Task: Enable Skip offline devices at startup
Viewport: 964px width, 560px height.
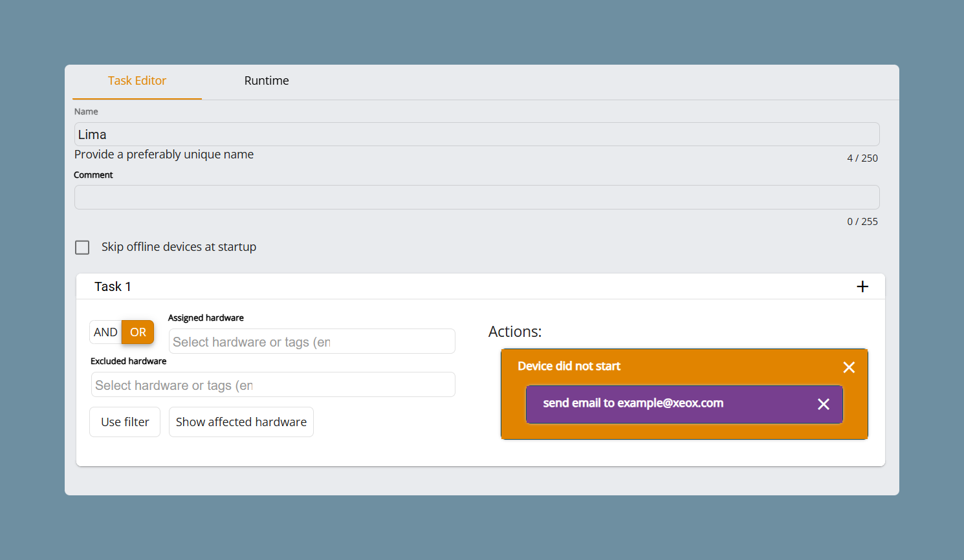Action: tap(82, 248)
